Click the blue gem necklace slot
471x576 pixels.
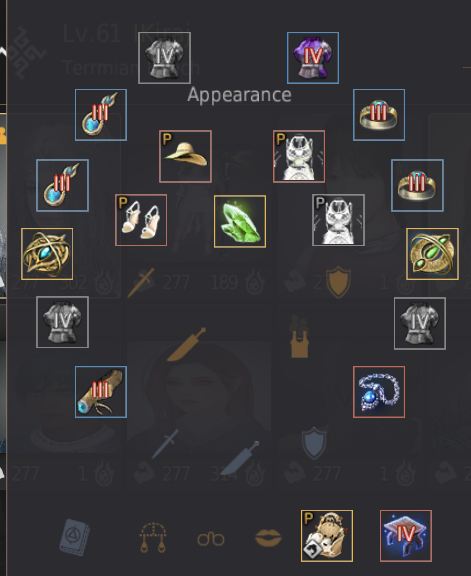pyautogui.click(x=379, y=392)
